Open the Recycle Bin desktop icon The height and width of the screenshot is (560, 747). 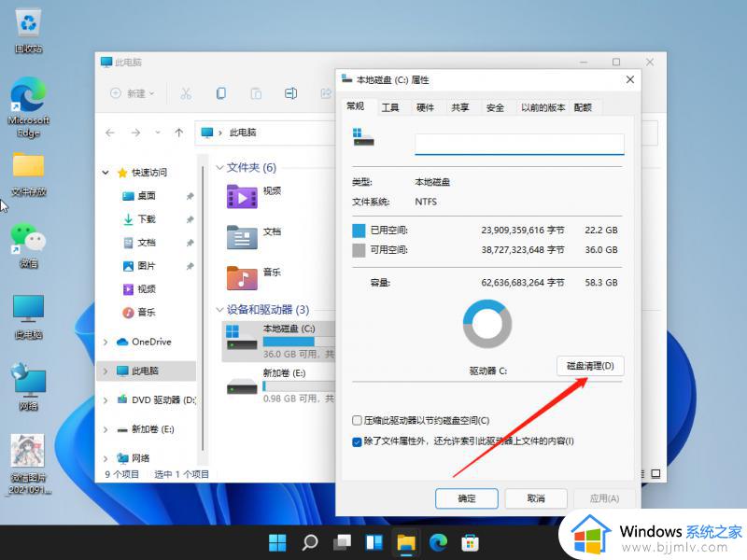pos(28,31)
